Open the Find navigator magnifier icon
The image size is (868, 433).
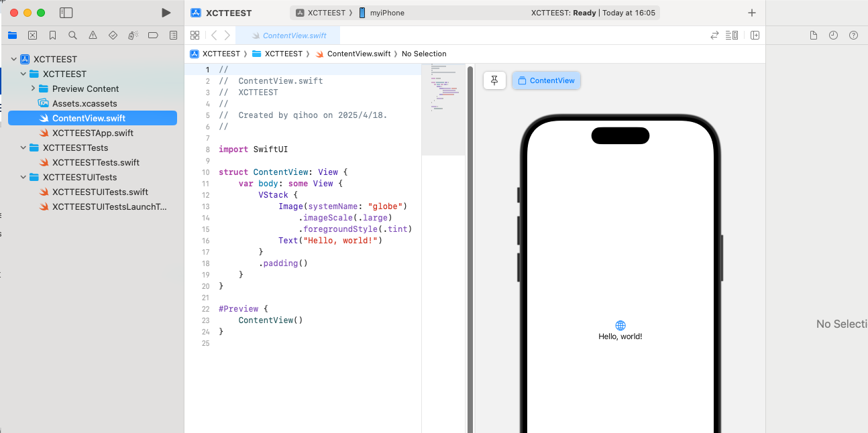coord(72,35)
